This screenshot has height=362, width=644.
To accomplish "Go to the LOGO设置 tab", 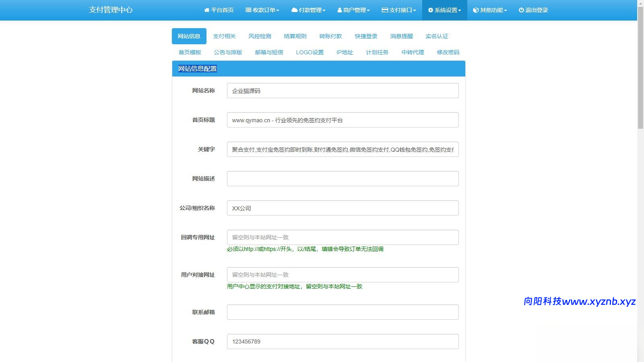I will pyautogui.click(x=310, y=52).
